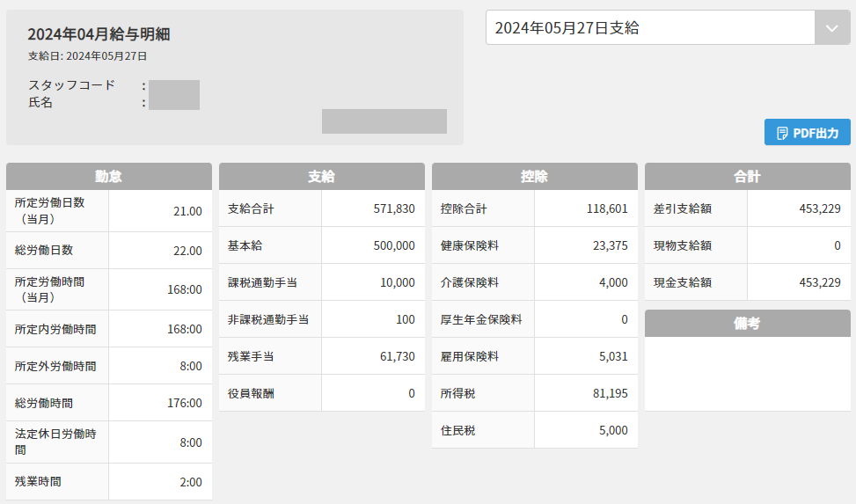Click the 備考 notes header
Image resolution: width=856 pixels, height=504 pixels.
coord(748,324)
